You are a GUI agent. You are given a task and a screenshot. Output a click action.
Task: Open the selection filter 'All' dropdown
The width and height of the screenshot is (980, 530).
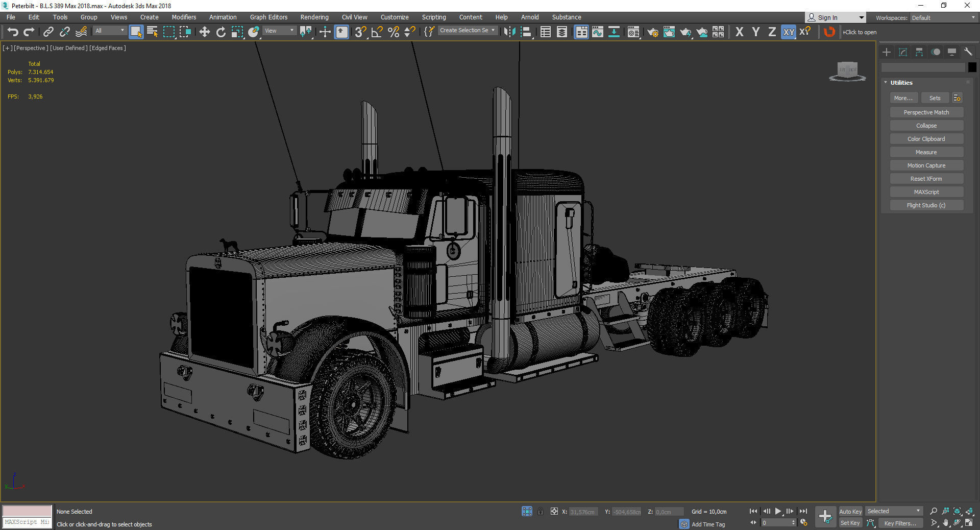coord(109,31)
